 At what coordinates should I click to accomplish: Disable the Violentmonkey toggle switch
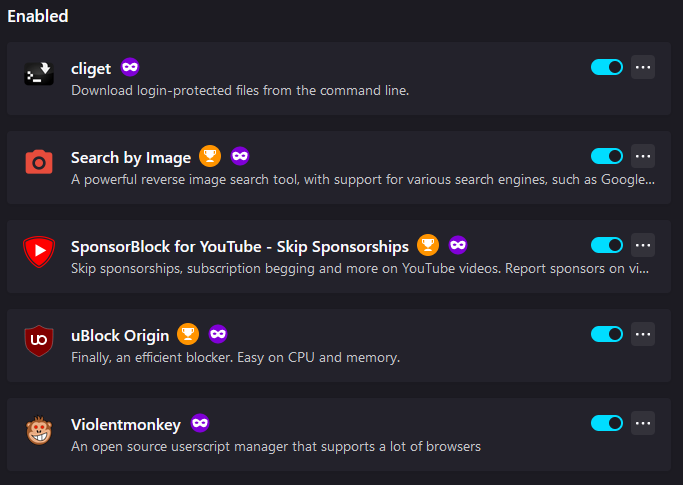click(607, 423)
